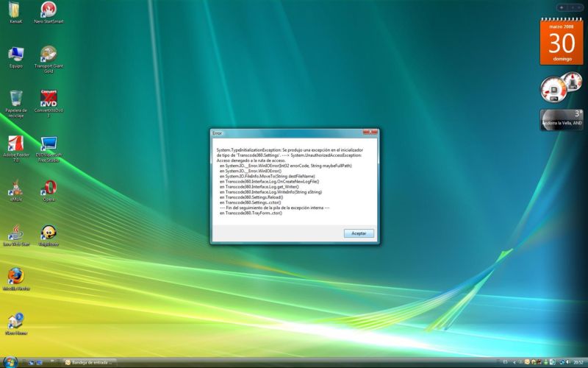Click 'en Transcode360.TrayForm..ctor()' text line
Screen dimensions: 588x368
[251, 213]
